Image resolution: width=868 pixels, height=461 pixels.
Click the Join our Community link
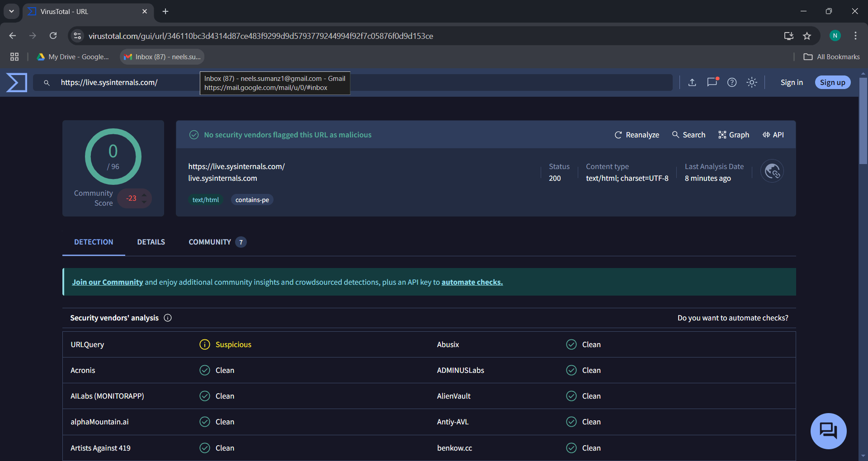(108, 282)
